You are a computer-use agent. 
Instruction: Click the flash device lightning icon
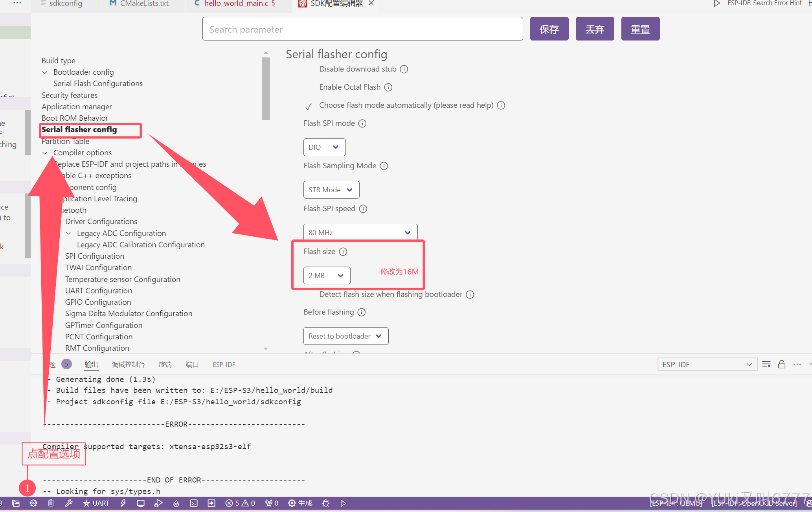click(123, 503)
